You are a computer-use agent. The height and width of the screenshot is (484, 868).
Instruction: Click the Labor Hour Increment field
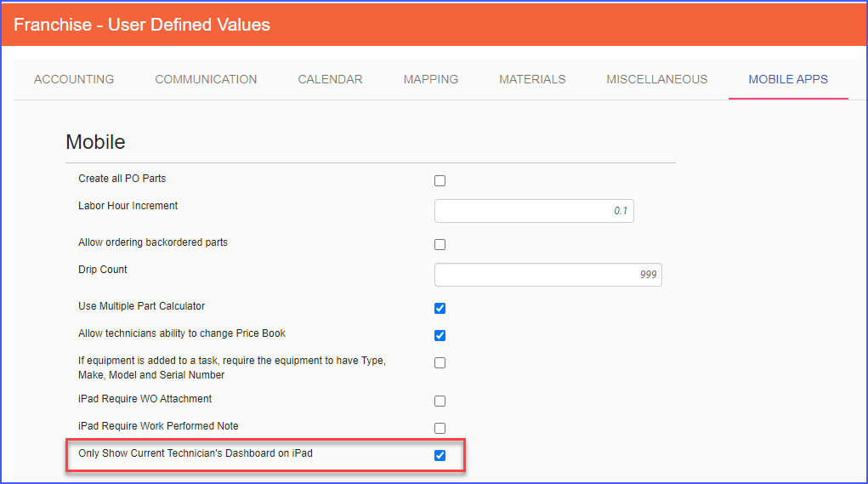pos(534,211)
